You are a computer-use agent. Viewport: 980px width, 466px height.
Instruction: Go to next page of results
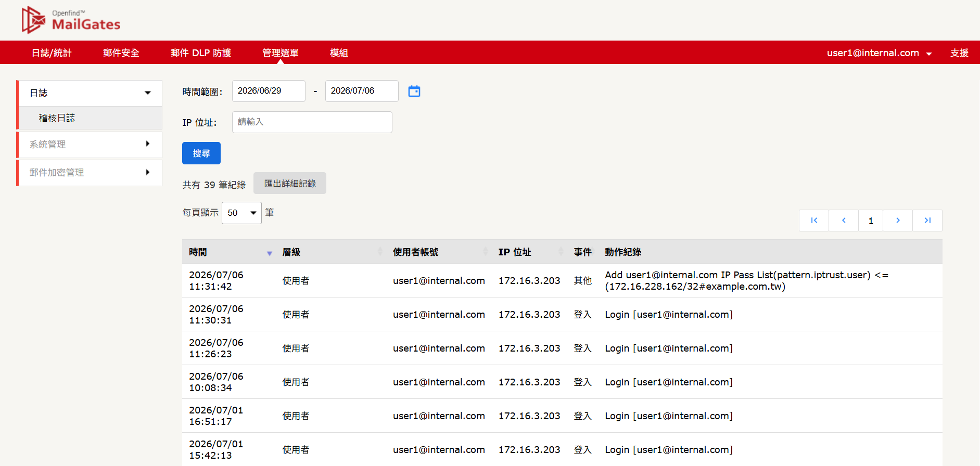tap(898, 221)
